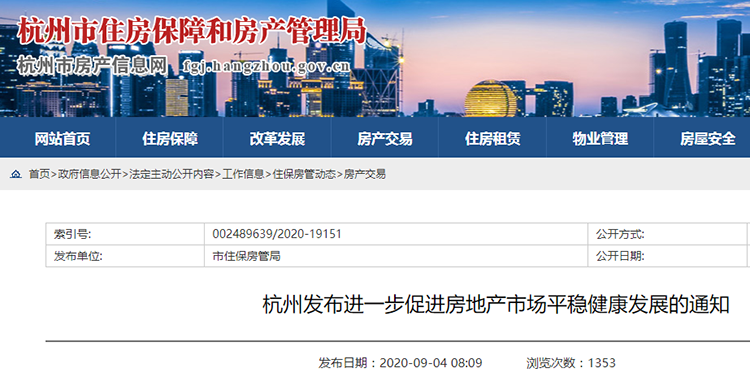Image resolution: width=750 pixels, height=381 pixels.
Task: Click the 发布单位 label cell
Action: point(125,256)
